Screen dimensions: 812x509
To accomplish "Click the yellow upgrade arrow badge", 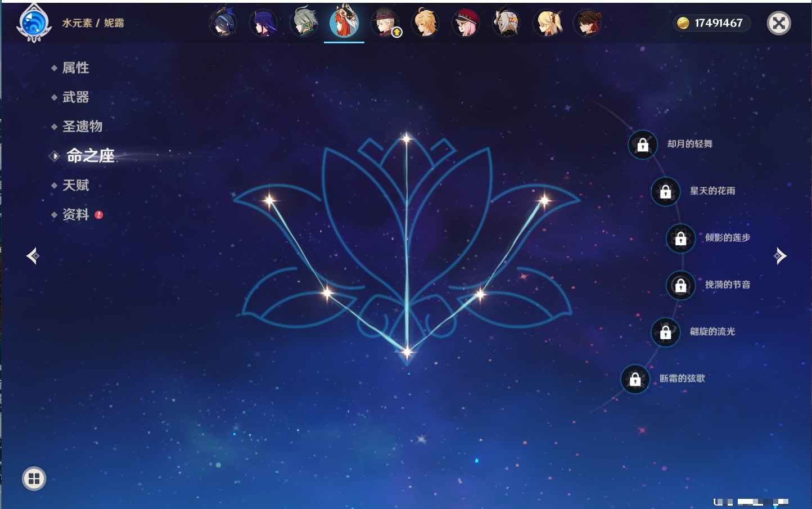I will pyautogui.click(x=397, y=32).
